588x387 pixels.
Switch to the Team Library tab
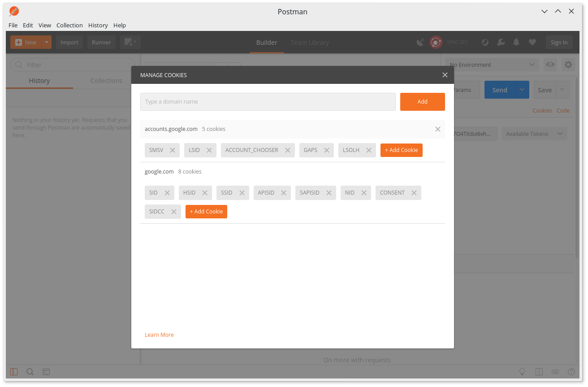coord(310,43)
